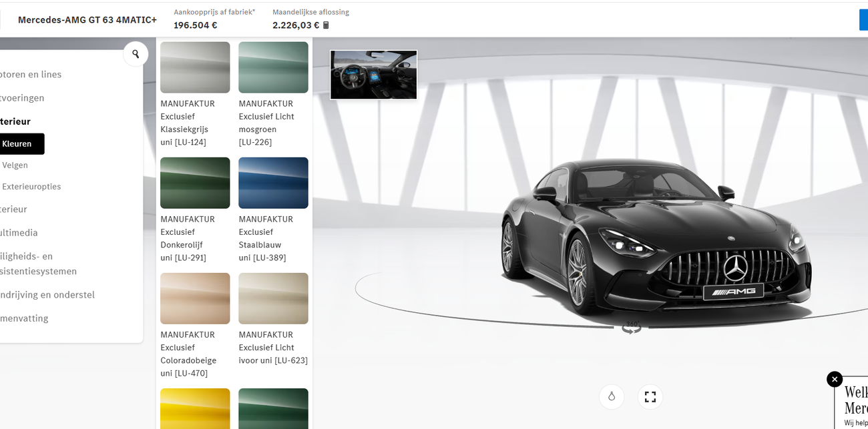Switch to interior view thumbnail
The image size is (868, 429).
[x=374, y=75]
